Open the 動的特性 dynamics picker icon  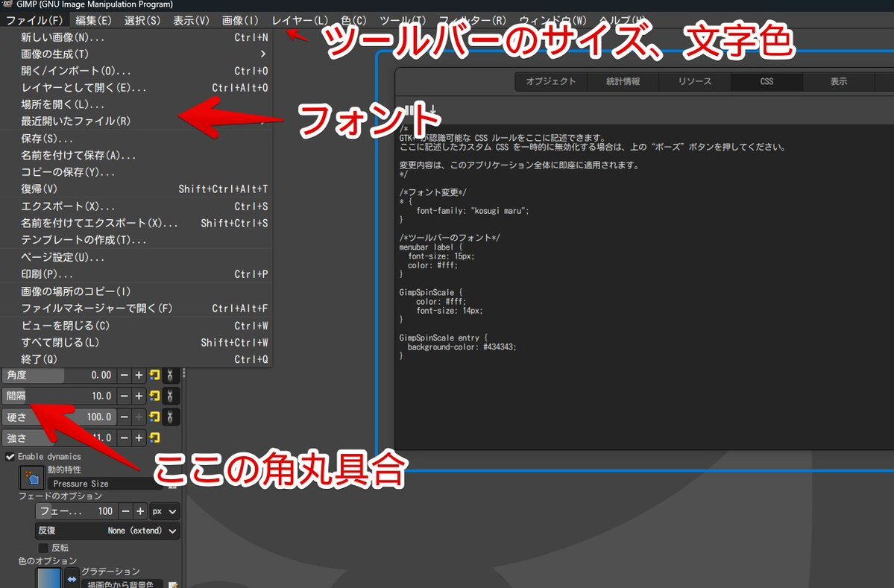pos(32,478)
